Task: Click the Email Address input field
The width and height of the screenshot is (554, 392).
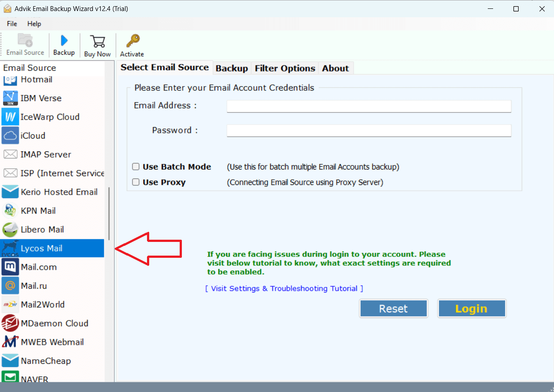Action: coord(369,106)
